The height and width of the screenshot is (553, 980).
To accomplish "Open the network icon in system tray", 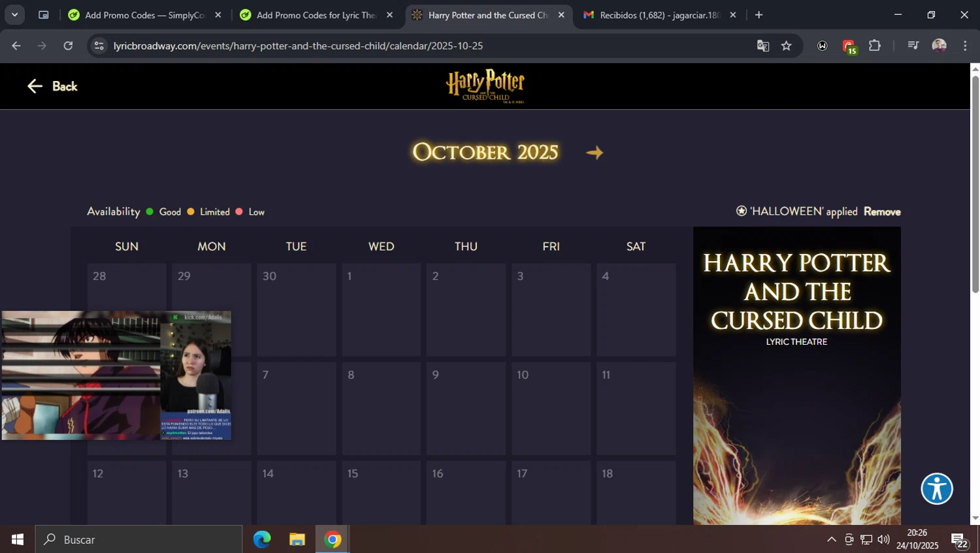I will click(866, 539).
